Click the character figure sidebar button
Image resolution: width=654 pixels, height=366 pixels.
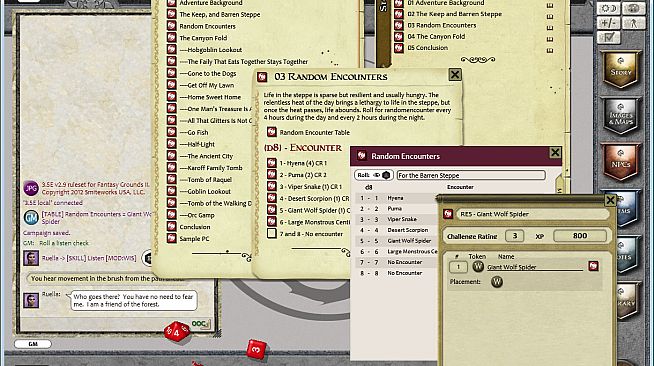click(634, 23)
